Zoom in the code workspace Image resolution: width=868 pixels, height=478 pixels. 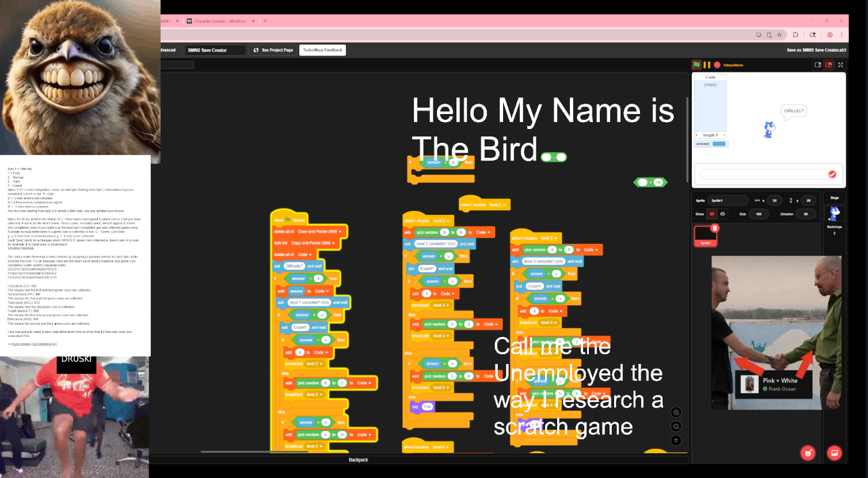click(x=676, y=412)
